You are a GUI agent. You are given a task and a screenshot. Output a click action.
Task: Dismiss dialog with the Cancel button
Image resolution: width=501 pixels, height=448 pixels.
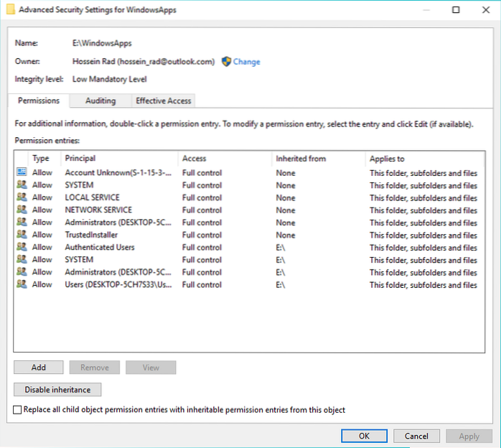(x=416, y=436)
